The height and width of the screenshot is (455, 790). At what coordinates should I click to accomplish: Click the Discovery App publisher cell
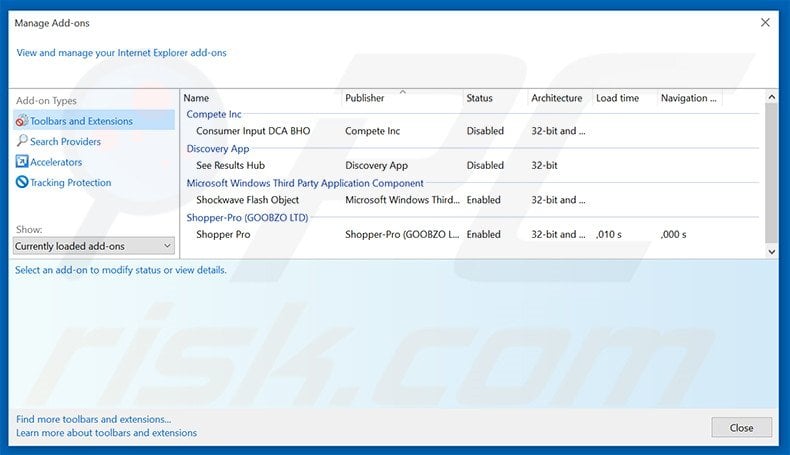coord(376,165)
